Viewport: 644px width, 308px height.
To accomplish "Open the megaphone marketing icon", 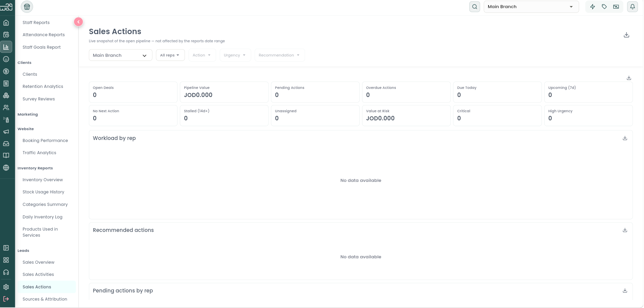I will coord(6,132).
